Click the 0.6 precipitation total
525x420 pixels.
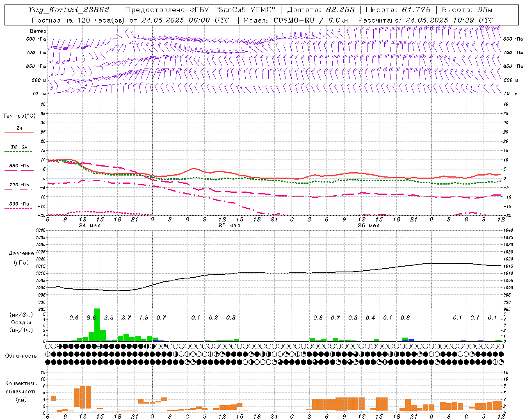coord(74,318)
